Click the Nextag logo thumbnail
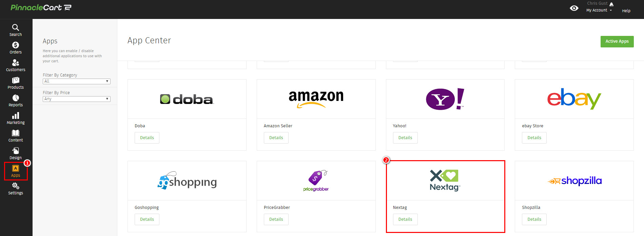Screen dimensions: 644x236 (445, 180)
